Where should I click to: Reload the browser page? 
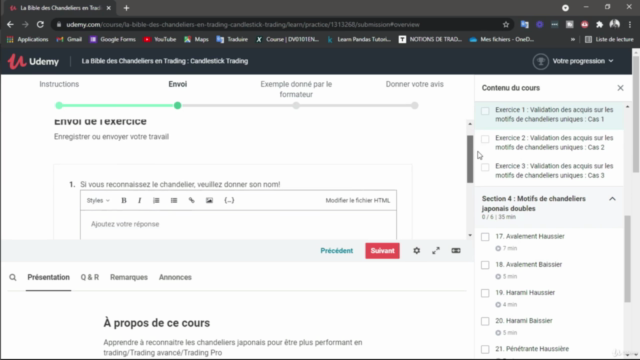[x=40, y=24]
